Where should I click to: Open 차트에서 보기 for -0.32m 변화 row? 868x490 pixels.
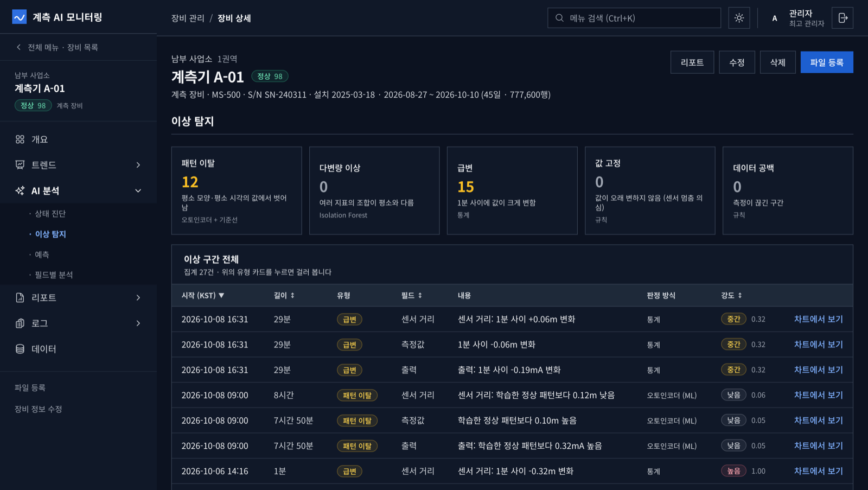point(818,471)
